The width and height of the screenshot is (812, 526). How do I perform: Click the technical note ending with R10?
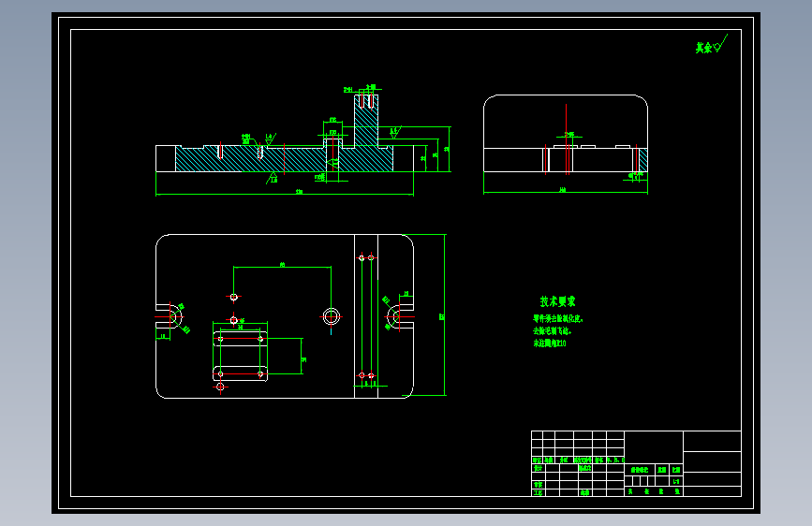(550, 343)
